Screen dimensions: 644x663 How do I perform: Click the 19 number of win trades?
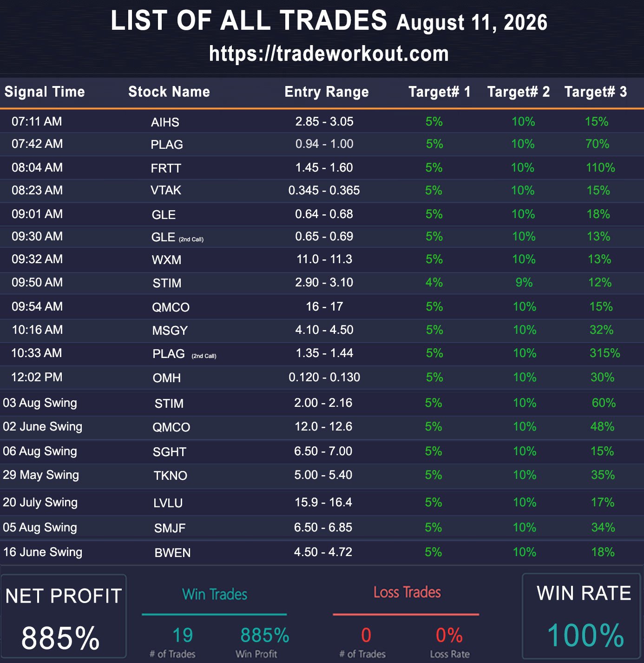coord(183,635)
